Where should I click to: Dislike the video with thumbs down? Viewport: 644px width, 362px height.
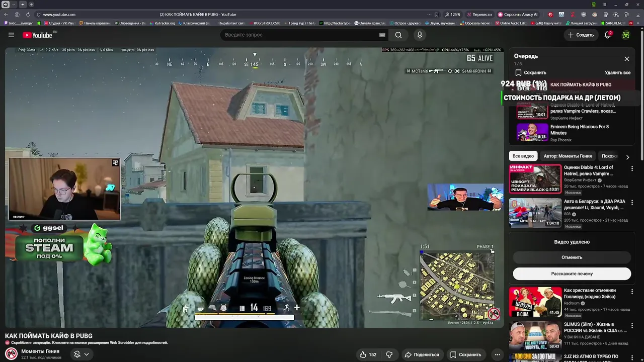(389, 354)
